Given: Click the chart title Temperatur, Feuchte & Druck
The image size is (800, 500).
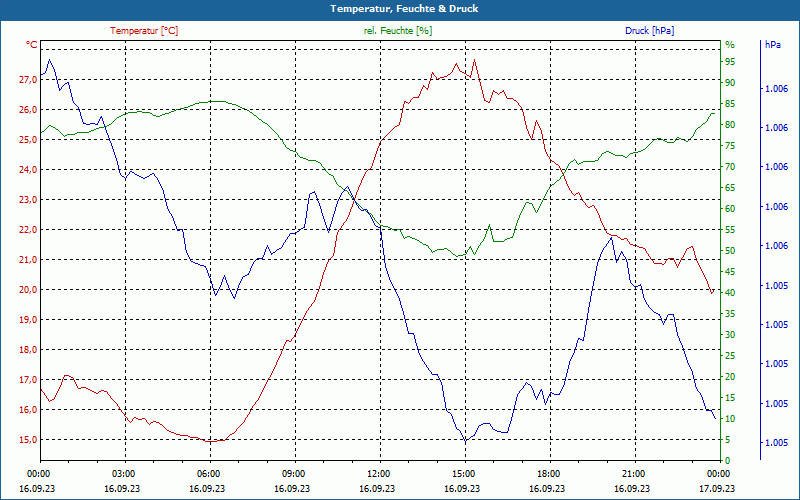Looking at the screenshot, I should click(404, 9).
